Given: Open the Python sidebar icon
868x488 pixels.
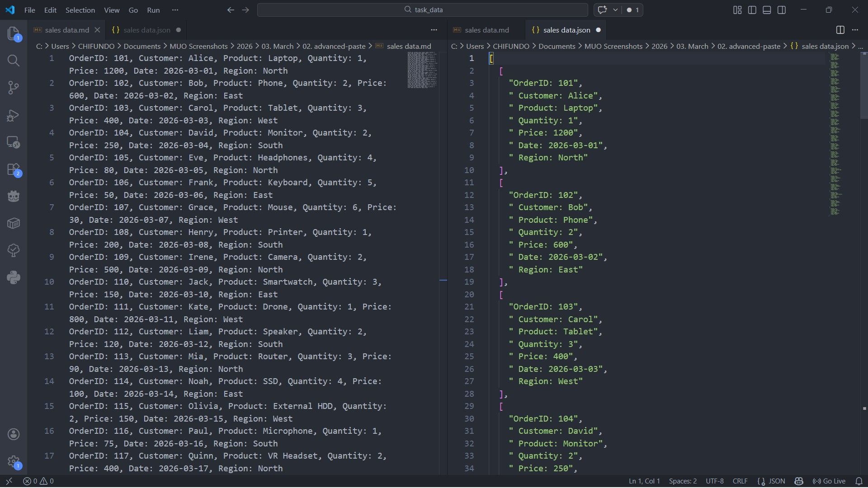Looking at the screenshot, I should 14,277.
